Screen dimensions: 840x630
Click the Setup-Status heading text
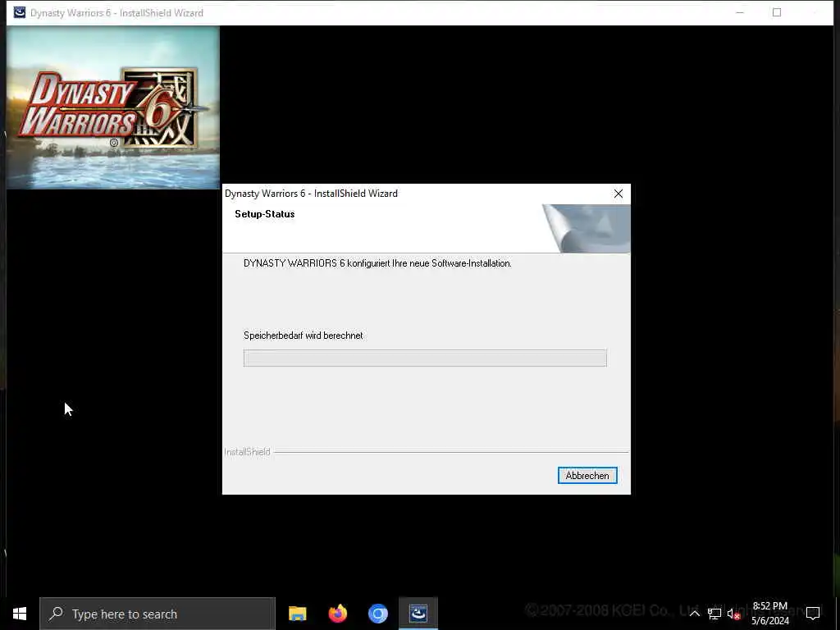tap(265, 214)
